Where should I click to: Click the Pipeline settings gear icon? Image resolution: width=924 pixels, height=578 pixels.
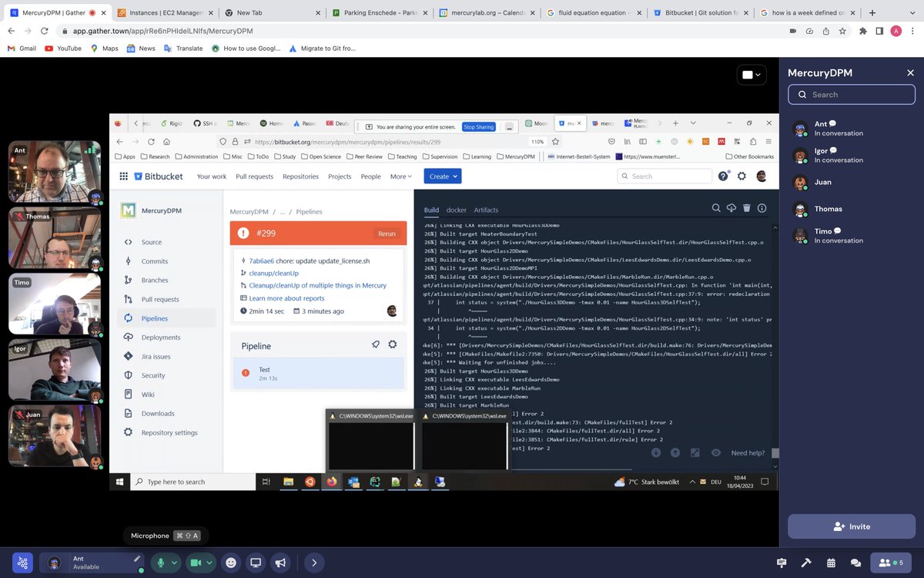point(393,344)
